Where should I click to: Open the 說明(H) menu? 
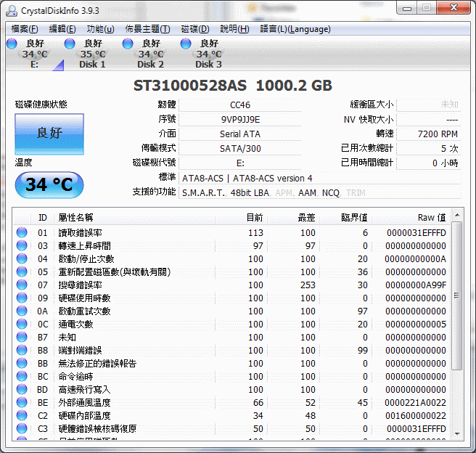pyautogui.click(x=234, y=29)
